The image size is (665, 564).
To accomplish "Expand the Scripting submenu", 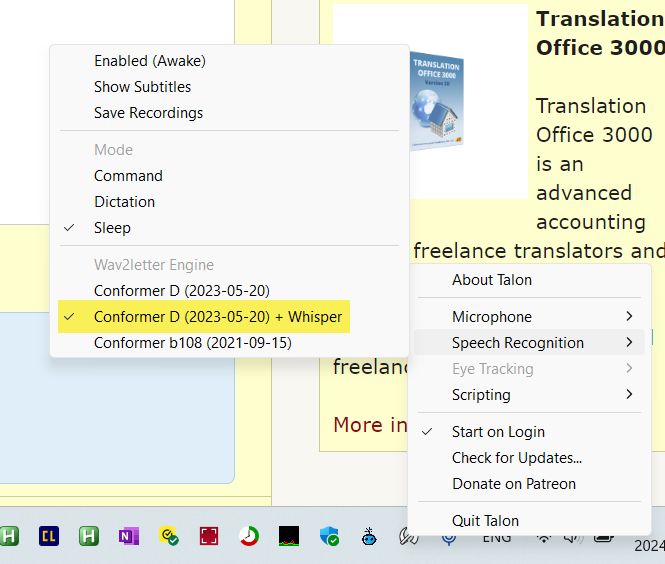I will point(529,395).
